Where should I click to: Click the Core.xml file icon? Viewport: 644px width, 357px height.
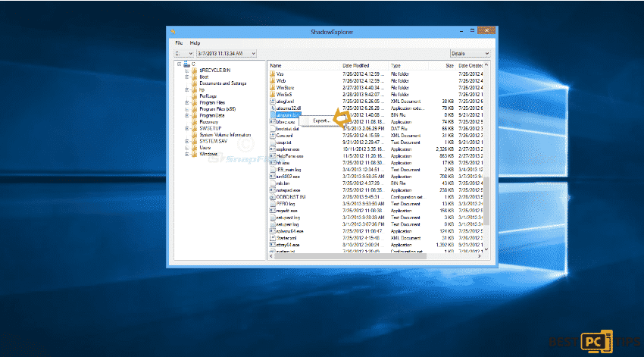coord(272,136)
